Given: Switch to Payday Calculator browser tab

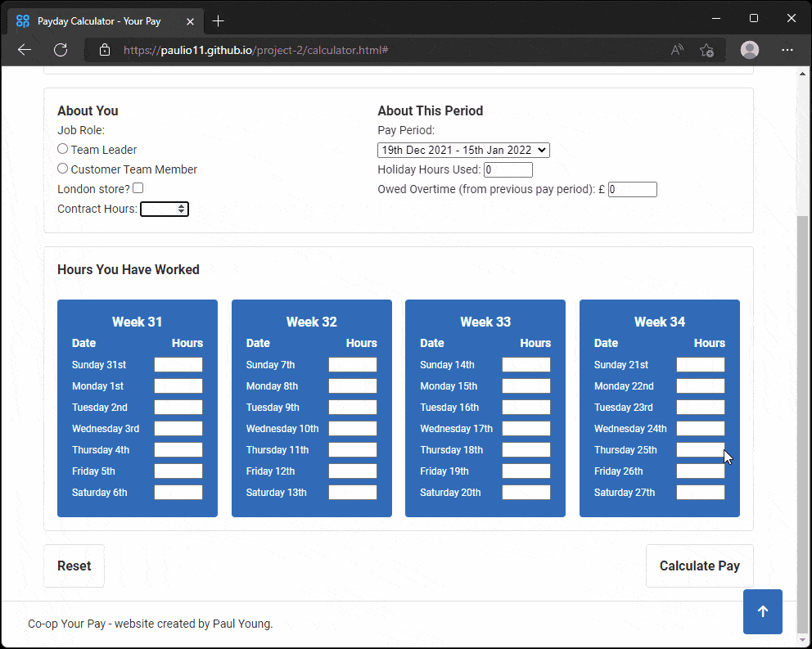Looking at the screenshot, I should click(98, 20).
